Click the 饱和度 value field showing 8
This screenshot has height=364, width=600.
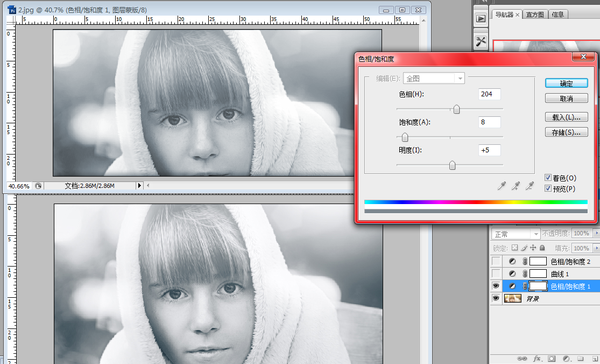(x=489, y=122)
